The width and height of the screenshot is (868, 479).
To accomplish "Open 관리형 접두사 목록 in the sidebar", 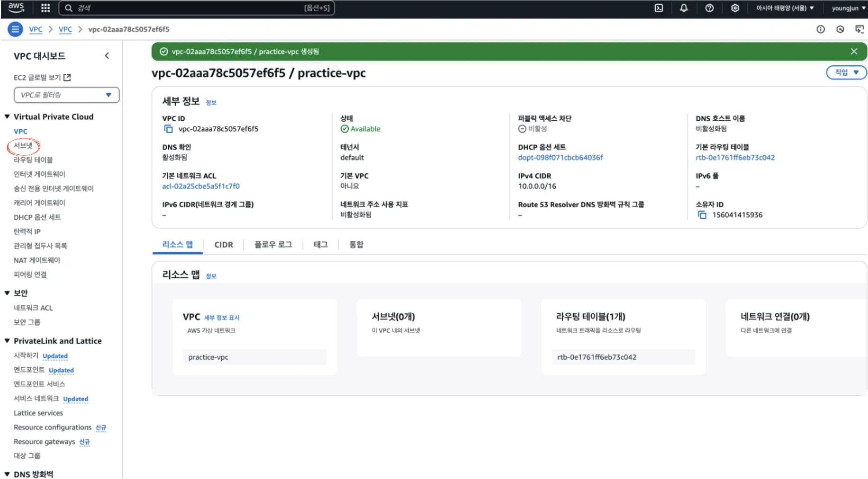I will (x=40, y=246).
